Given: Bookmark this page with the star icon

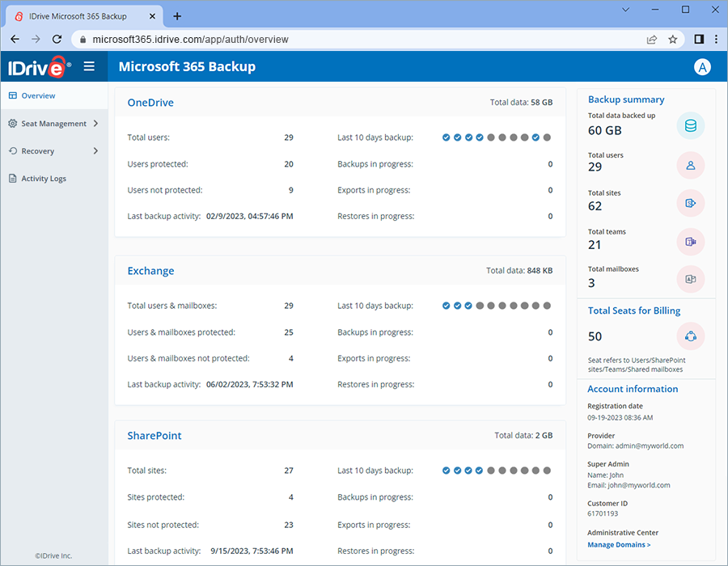Looking at the screenshot, I should click(x=672, y=40).
